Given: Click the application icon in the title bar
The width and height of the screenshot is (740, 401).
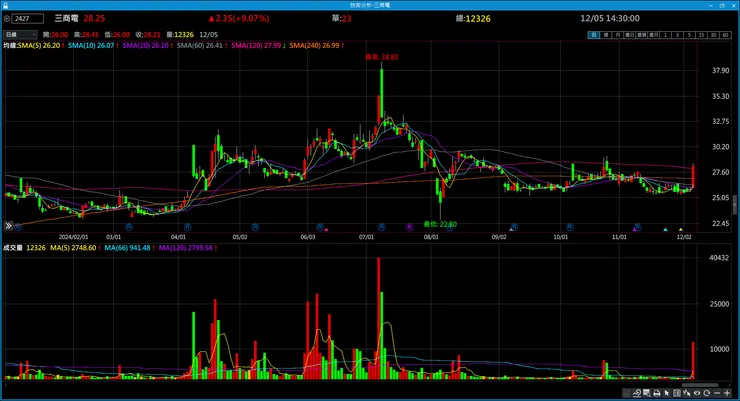Looking at the screenshot, I should (x=5, y=5).
